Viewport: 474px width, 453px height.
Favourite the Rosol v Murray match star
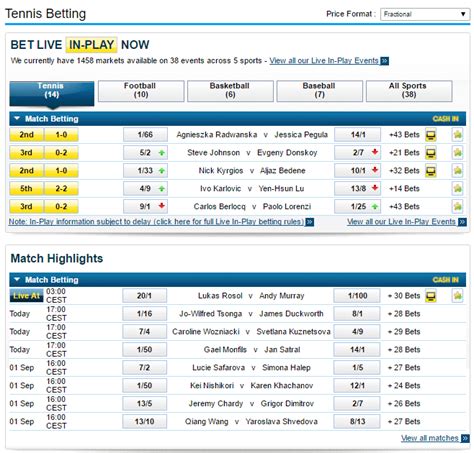pyautogui.click(x=457, y=296)
